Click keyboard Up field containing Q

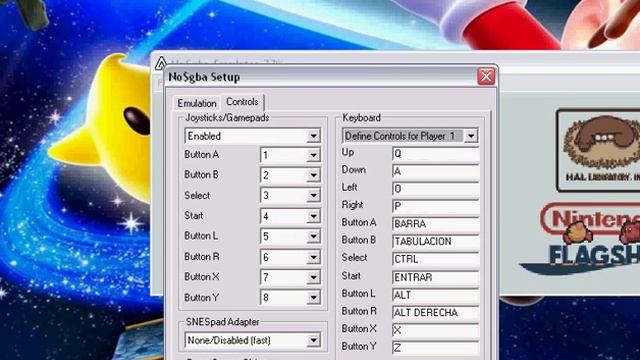click(436, 154)
